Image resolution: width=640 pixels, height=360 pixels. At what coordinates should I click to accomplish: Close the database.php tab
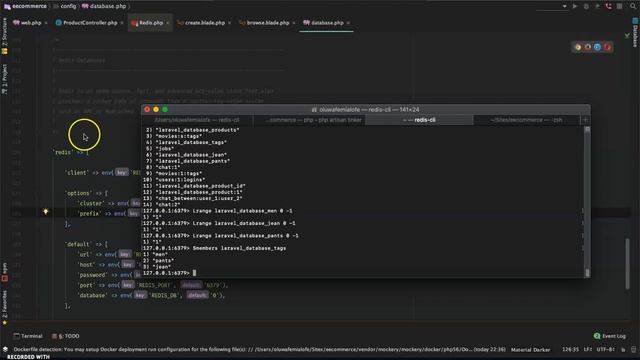point(348,23)
